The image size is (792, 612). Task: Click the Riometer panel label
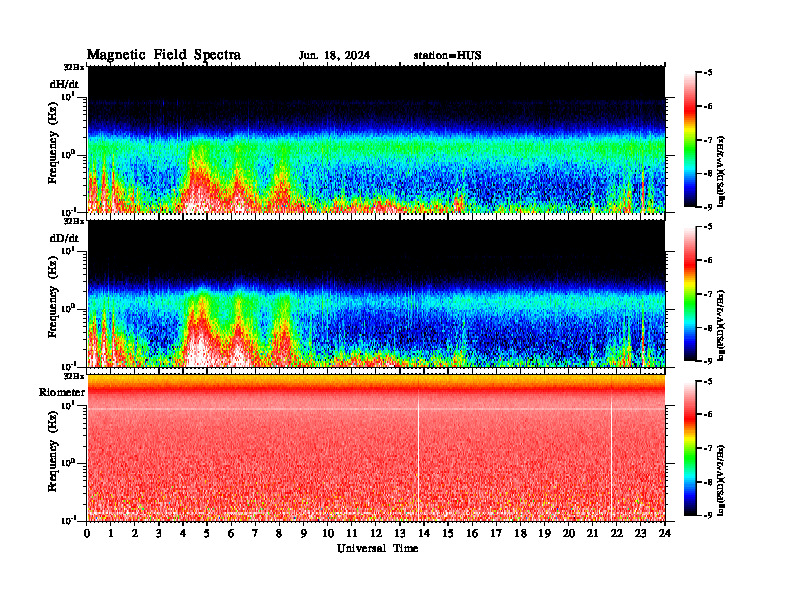tap(62, 392)
